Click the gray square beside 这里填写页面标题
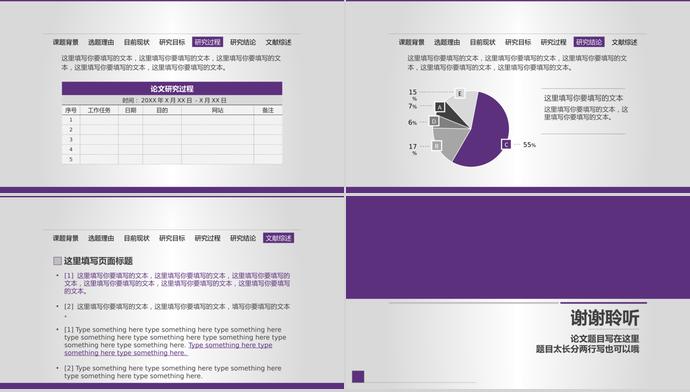690x392 pixels. coord(57,261)
